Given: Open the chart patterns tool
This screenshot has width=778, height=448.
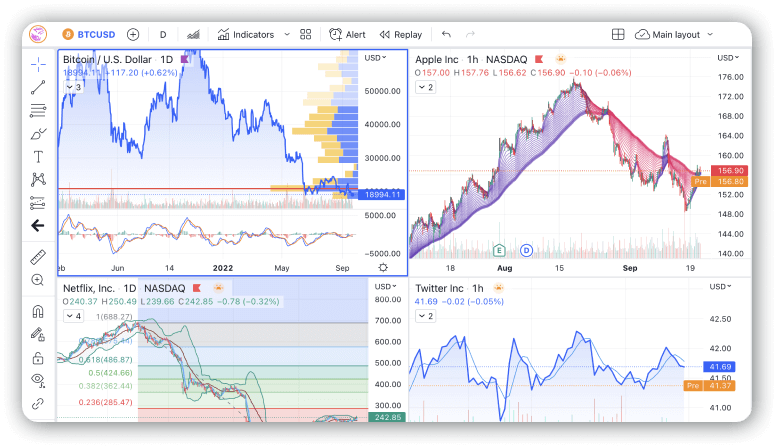Looking at the screenshot, I should 38,179.
